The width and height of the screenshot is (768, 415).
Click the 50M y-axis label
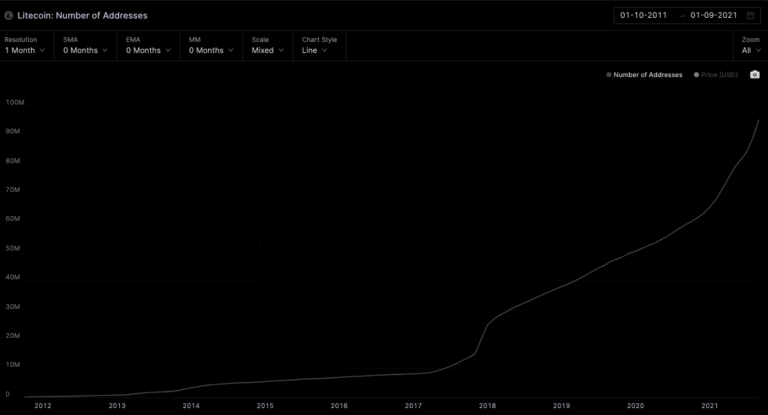[x=13, y=248]
